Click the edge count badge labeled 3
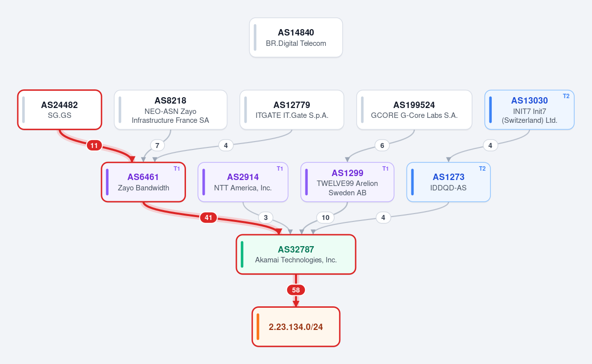Screen dimensions: 592x364 [266, 218]
